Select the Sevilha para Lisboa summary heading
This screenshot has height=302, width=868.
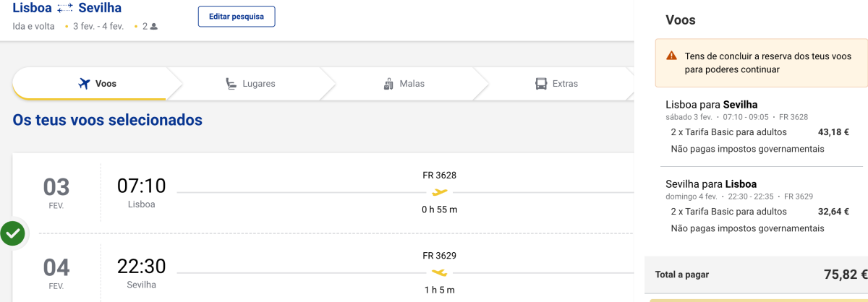[711, 184]
